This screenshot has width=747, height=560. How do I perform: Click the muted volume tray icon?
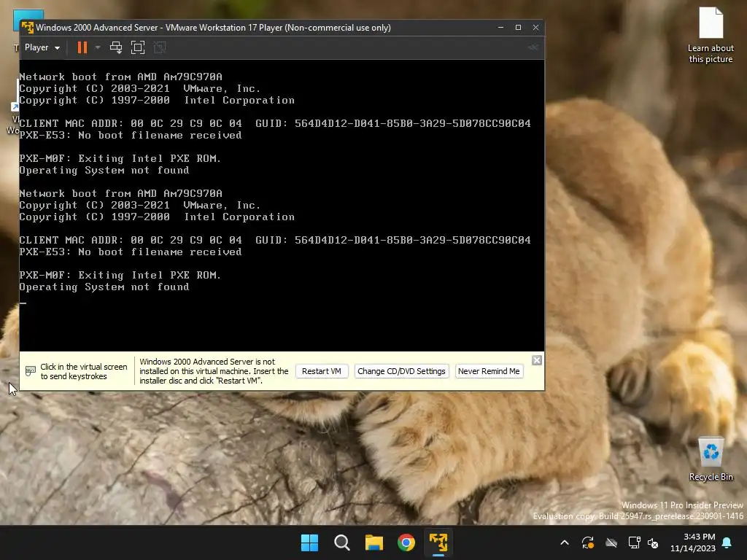653,542
